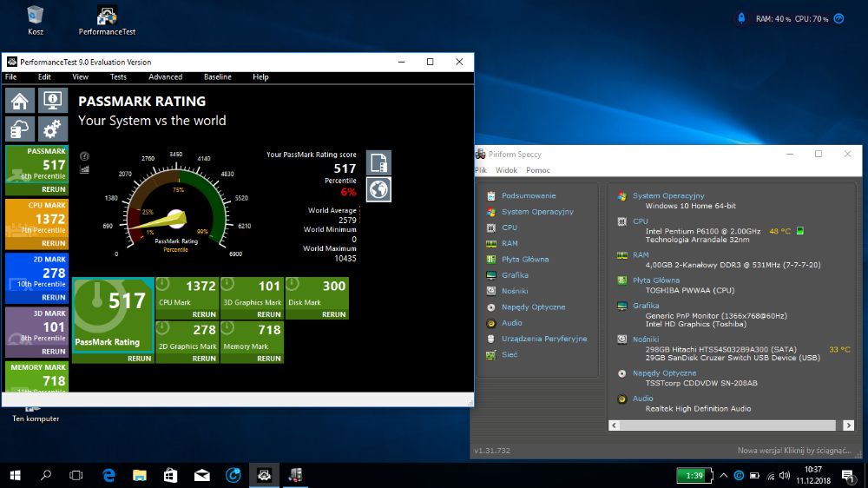Click RERUN under sidebar 2D MARK tile

pyautogui.click(x=54, y=298)
